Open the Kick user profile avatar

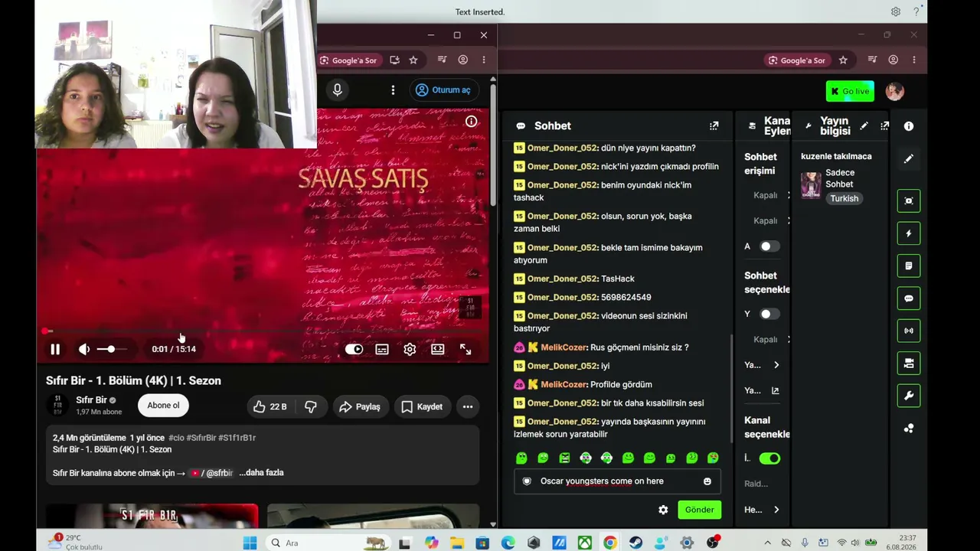pos(895,91)
